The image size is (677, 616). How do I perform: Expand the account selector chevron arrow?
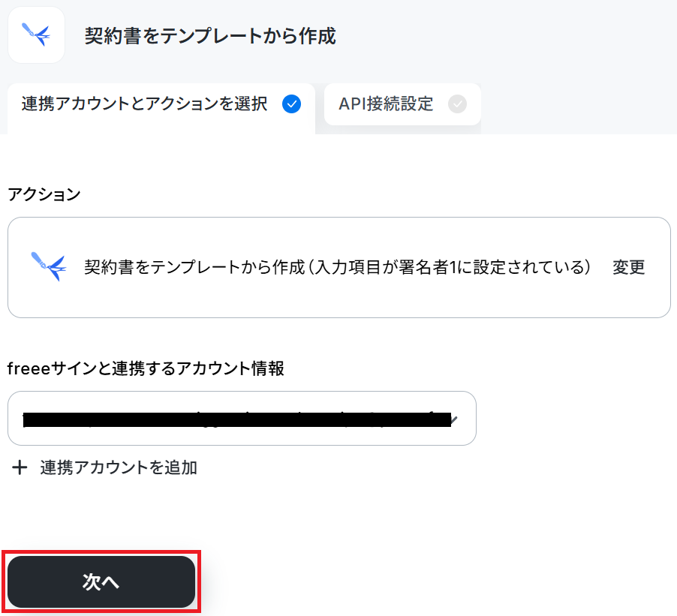click(454, 419)
